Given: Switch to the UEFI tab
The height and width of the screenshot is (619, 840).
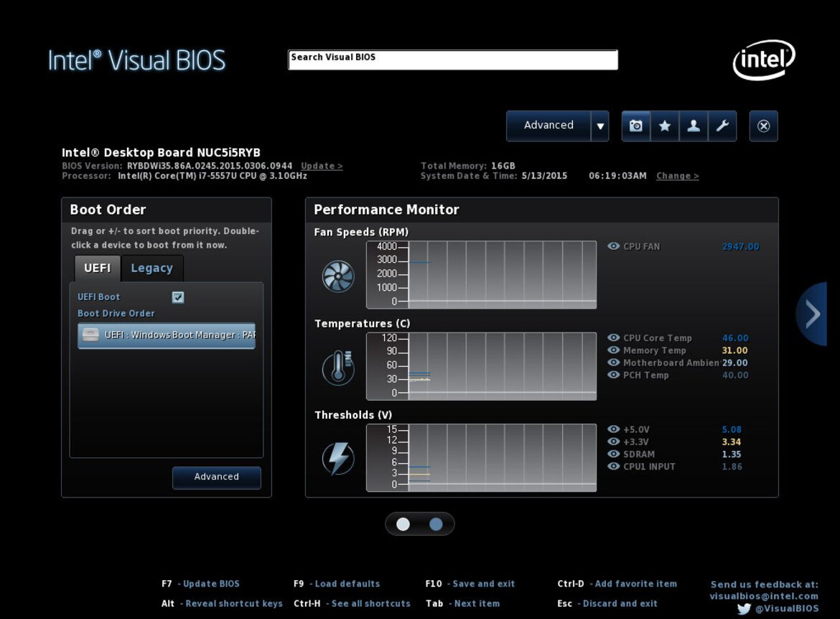Looking at the screenshot, I should point(97,268).
